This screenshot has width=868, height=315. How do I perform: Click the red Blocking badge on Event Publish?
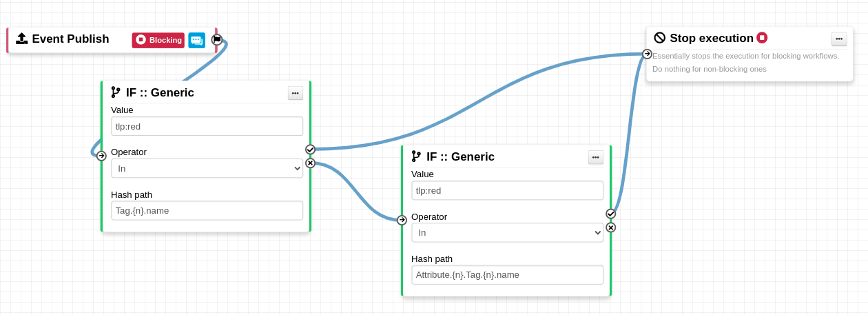coord(158,40)
